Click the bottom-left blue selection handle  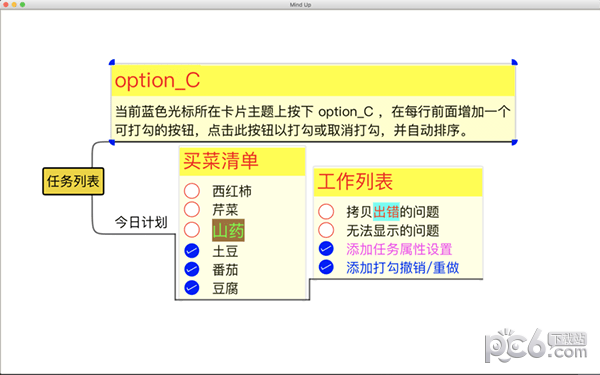click(112, 142)
